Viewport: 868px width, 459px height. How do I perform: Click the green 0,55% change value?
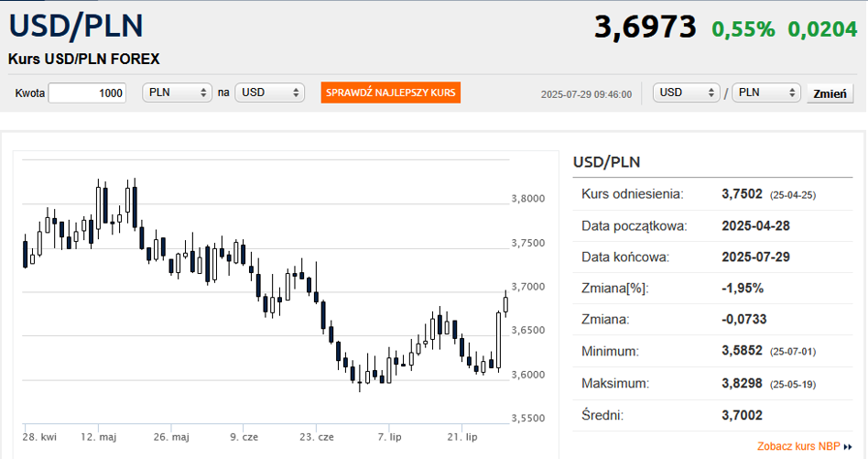(743, 28)
